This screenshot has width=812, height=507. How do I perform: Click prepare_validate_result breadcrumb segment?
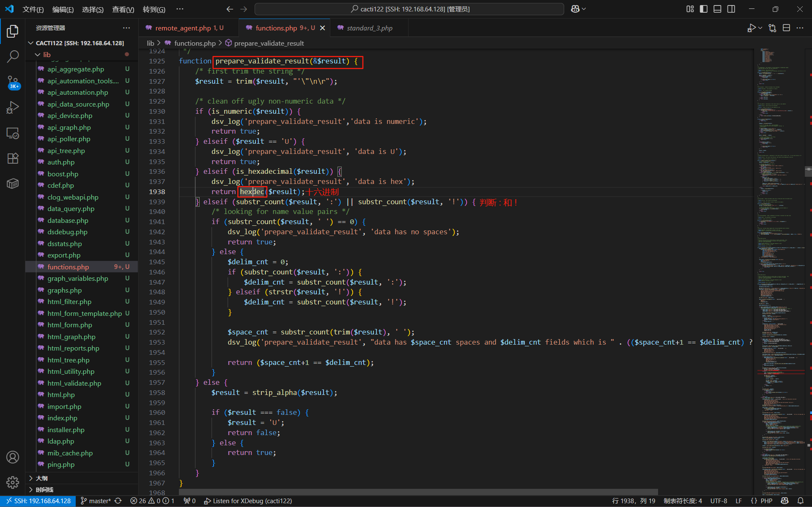[x=269, y=43]
